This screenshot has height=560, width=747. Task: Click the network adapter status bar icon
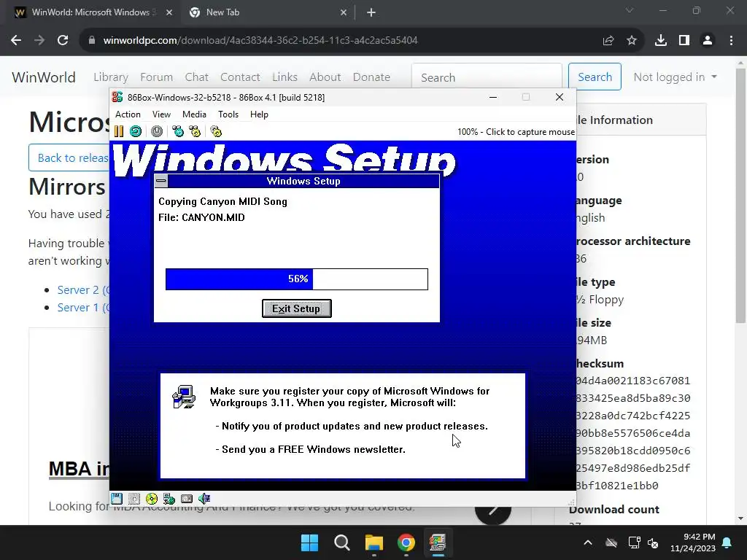(x=169, y=499)
